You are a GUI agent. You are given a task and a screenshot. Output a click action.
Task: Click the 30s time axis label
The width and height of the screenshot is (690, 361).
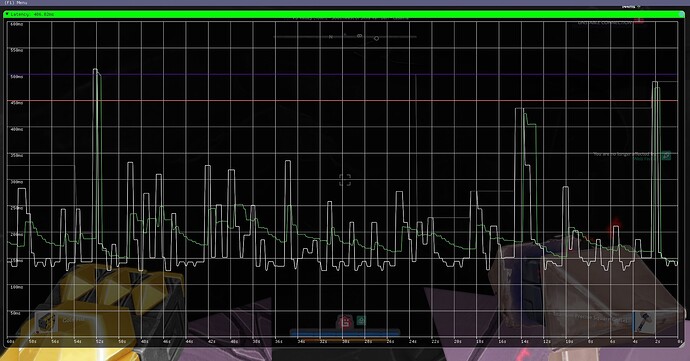pyautogui.click(x=345, y=341)
